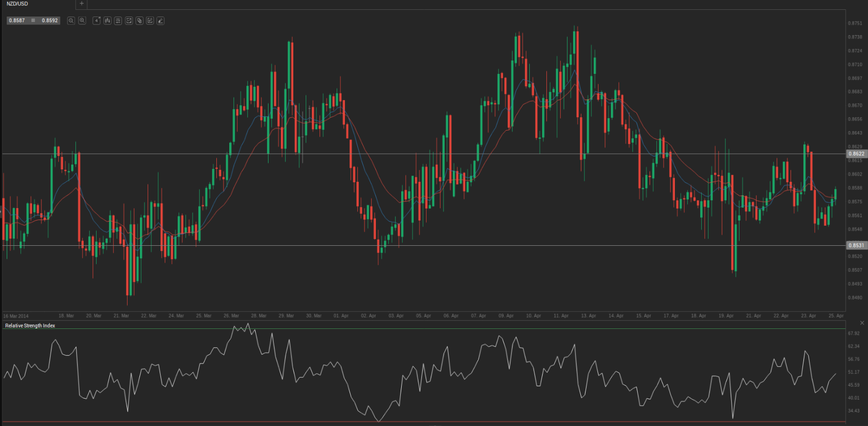Viewport: 868px width, 426px height.
Task: Click the linked copies chart icon
Action: (139, 21)
